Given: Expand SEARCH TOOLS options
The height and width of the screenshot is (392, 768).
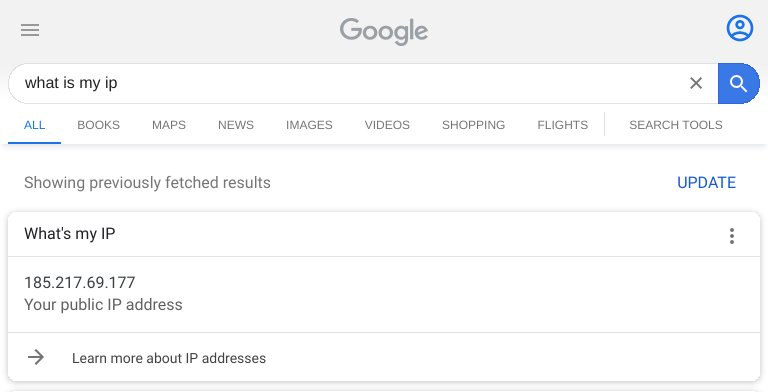Looking at the screenshot, I should click(x=675, y=125).
